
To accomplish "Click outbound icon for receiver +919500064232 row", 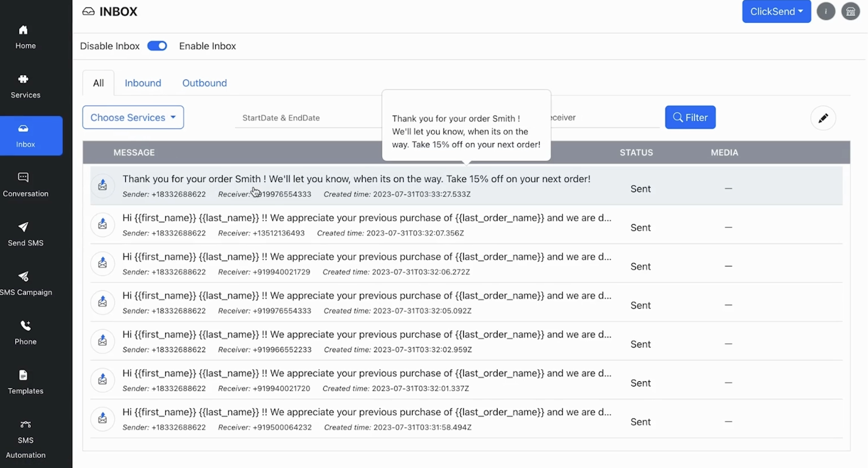I will point(102,418).
